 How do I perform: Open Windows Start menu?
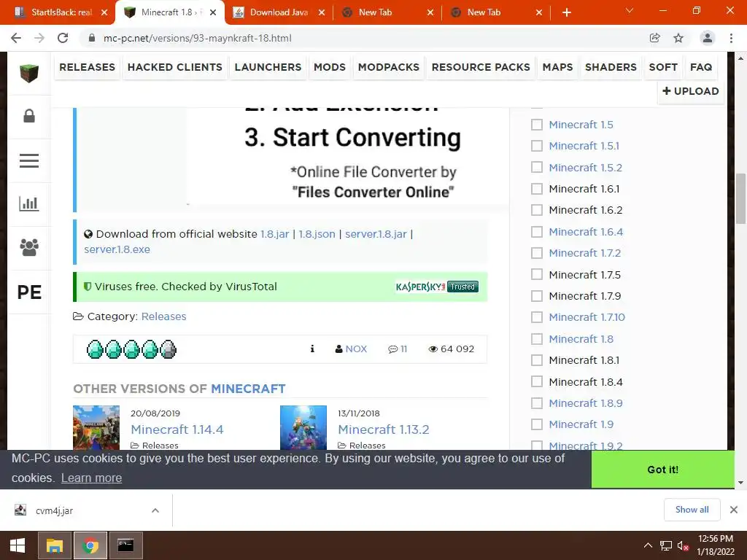[18, 545]
